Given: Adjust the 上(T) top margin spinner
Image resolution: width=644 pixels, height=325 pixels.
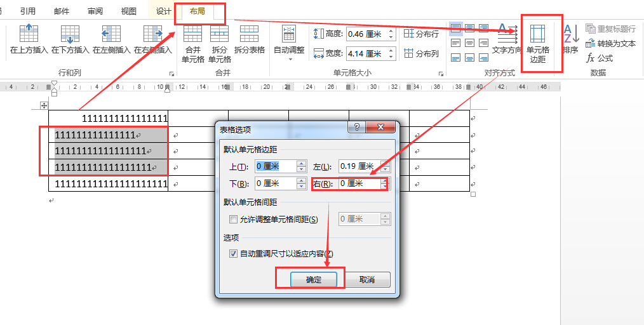Looking at the screenshot, I should (x=302, y=166).
